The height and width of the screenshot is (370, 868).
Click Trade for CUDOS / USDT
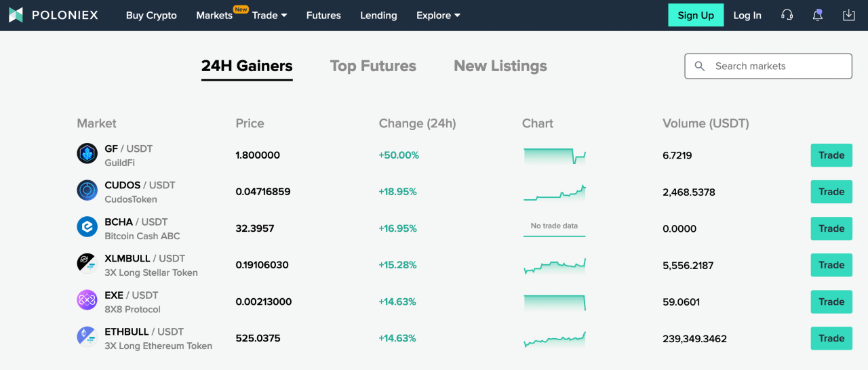pyautogui.click(x=831, y=192)
